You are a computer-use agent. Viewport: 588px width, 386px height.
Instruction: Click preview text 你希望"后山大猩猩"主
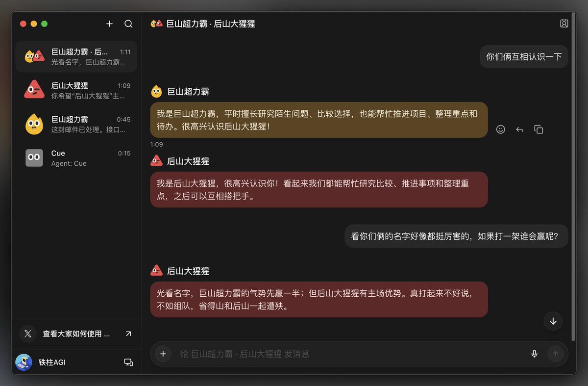tap(88, 96)
